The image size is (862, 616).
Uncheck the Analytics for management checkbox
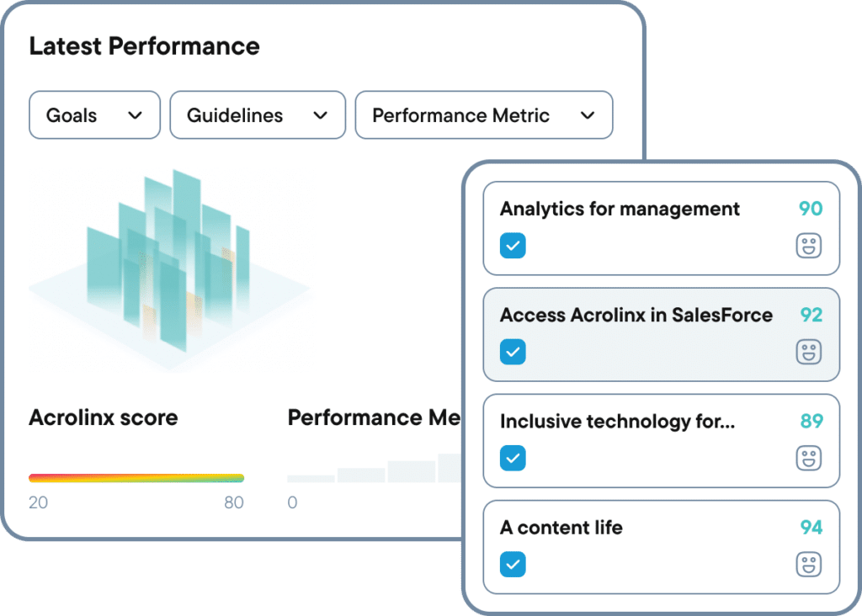point(513,246)
